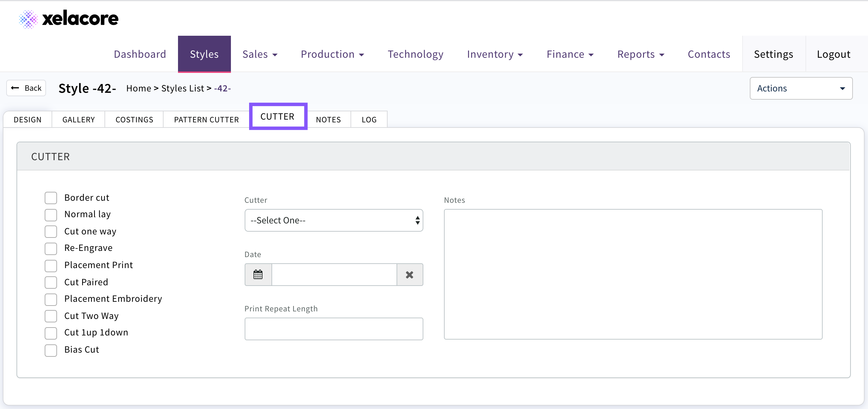
Task: Click the Logout link
Action: (833, 54)
